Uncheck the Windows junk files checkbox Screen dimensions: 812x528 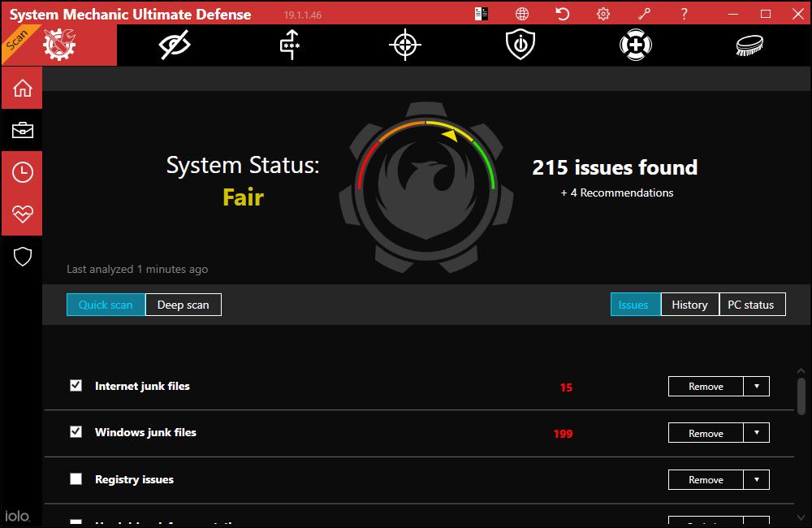[x=76, y=432]
